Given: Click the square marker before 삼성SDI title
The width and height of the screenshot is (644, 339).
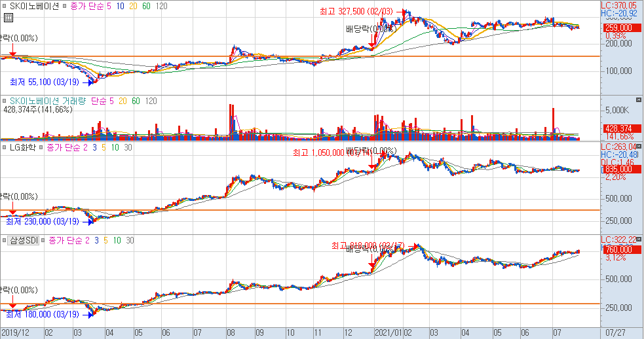Looking at the screenshot, I should coord(4,240).
